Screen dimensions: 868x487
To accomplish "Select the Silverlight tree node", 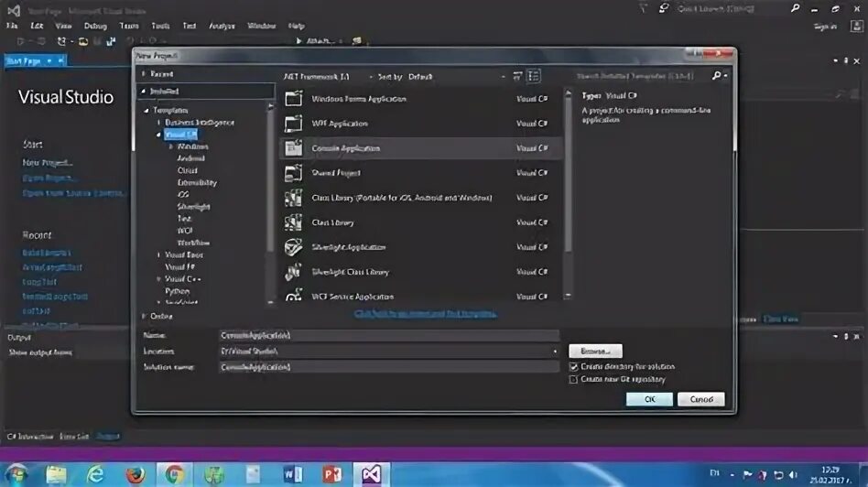I will pyautogui.click(x=194, y=206).
